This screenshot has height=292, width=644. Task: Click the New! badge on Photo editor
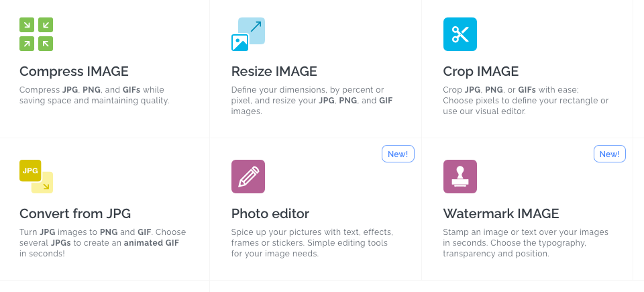[x=398, y=154]
